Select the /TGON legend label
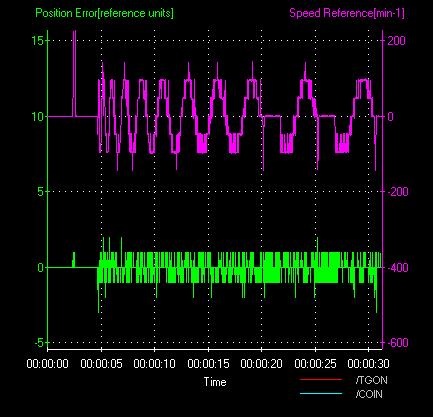 coord(371,380)
